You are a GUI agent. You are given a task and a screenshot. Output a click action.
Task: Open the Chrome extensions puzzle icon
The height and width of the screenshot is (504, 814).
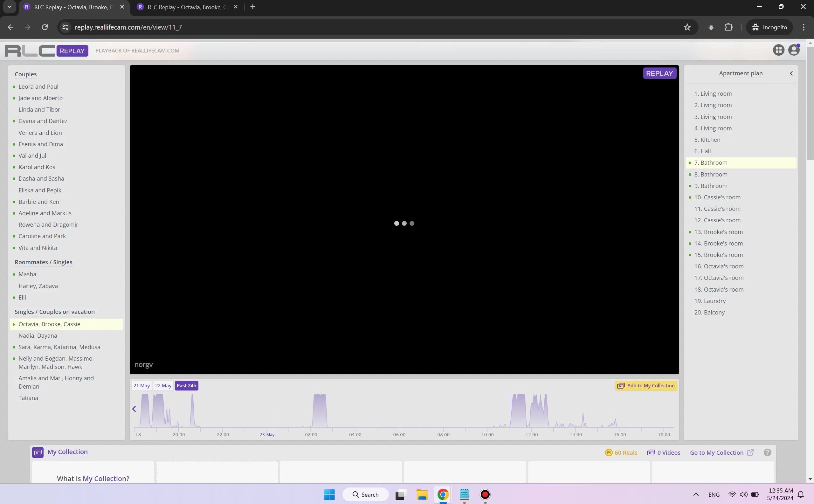pos(729,27)
